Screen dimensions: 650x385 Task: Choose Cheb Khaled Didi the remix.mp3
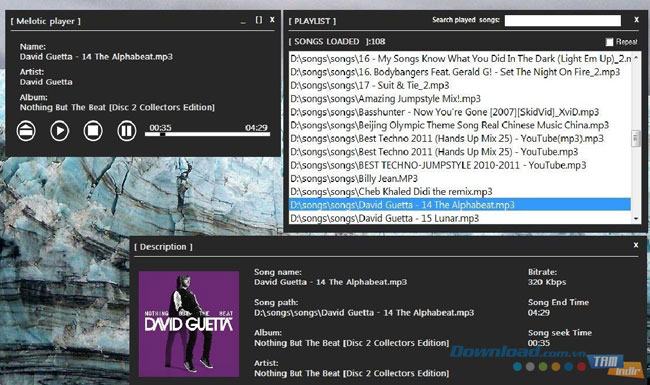460,191
